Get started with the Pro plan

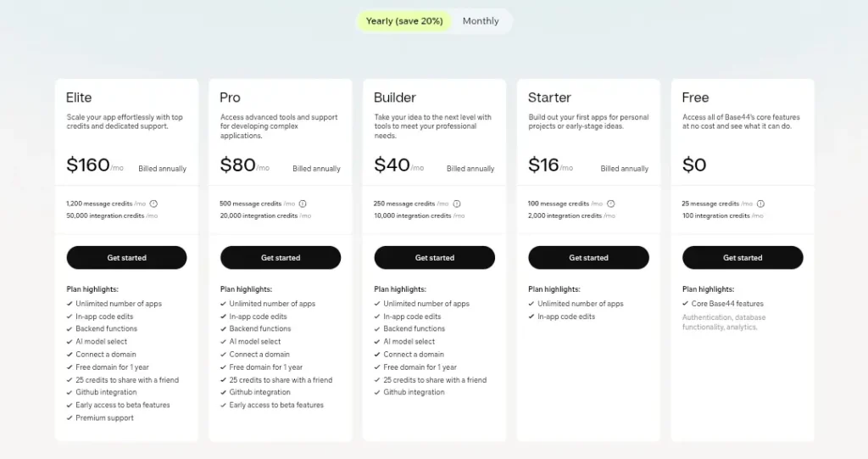[281, 258]
